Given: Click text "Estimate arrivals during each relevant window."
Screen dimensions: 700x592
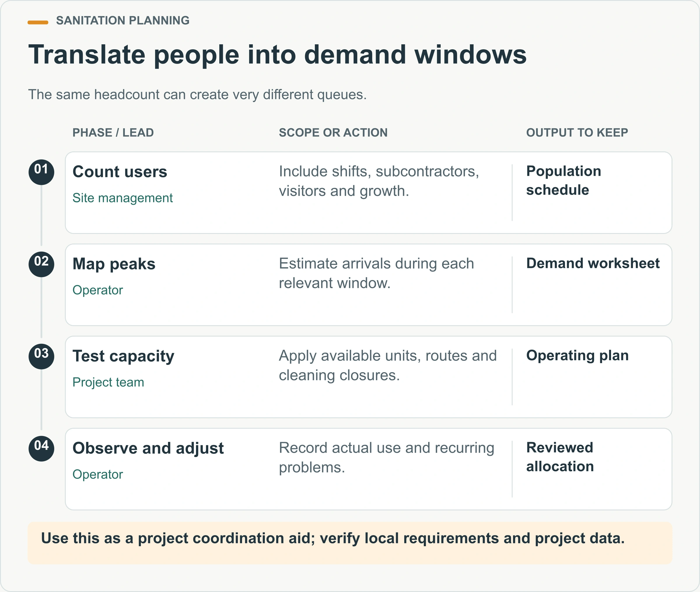Looking at the screenshot, I should (377, 273).
